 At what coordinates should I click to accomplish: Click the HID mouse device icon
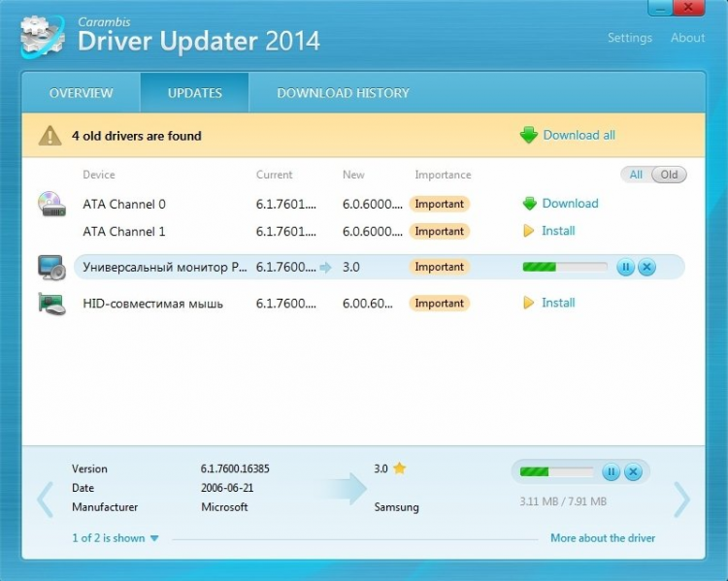pos(50,304)
